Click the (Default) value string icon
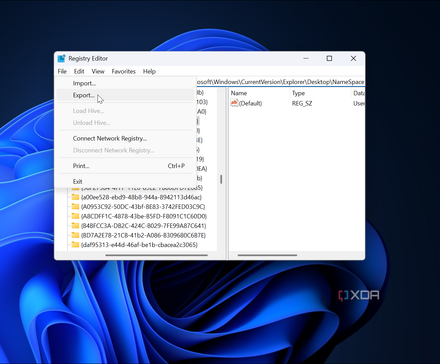 234,103
